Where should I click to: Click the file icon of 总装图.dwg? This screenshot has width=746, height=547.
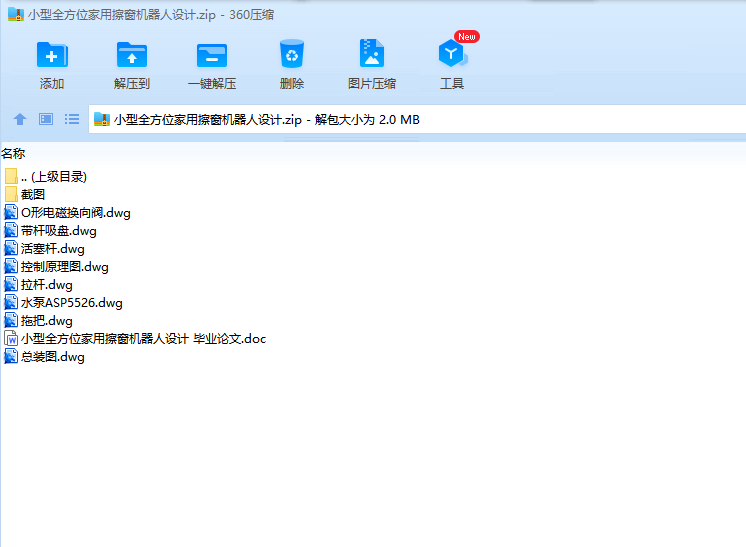pos(11,356)
